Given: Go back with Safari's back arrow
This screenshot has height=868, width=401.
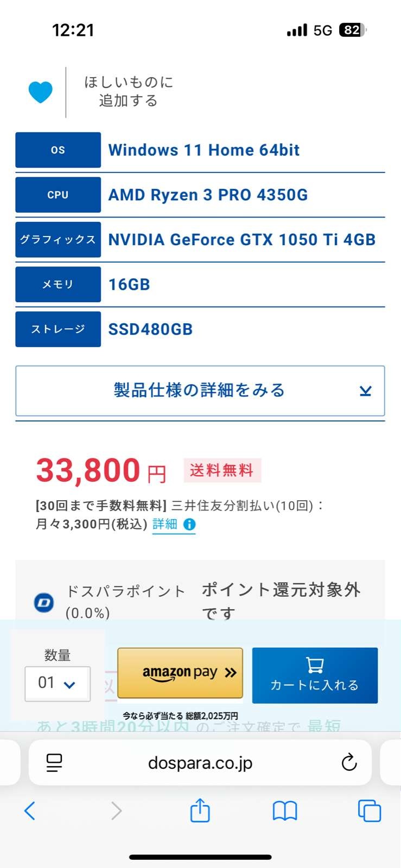Looking at the screenshot, I should [30, 811].
